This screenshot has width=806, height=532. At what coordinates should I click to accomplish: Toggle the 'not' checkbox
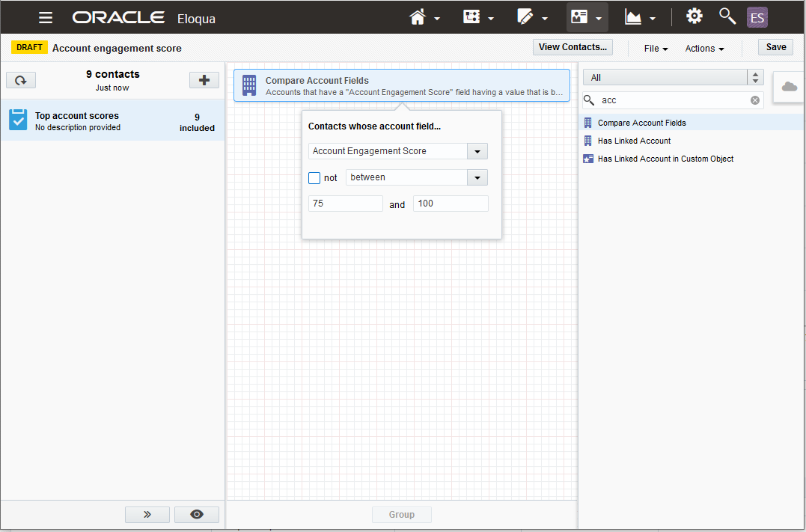315,178
